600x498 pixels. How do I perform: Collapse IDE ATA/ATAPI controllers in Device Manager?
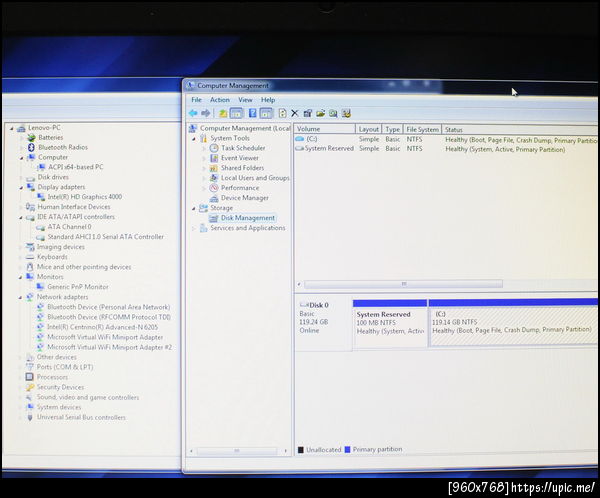click(x=21, y=217)
